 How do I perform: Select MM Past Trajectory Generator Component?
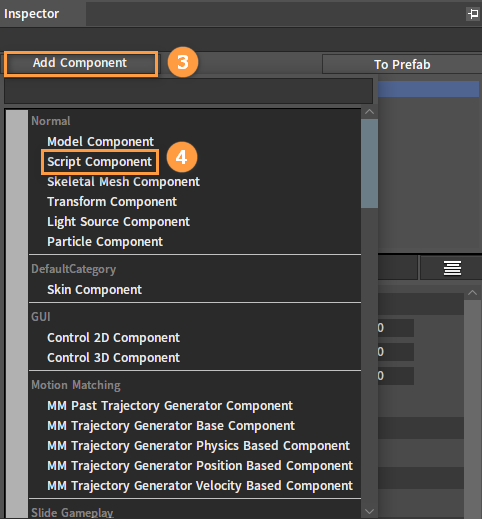tap(170, 406)
